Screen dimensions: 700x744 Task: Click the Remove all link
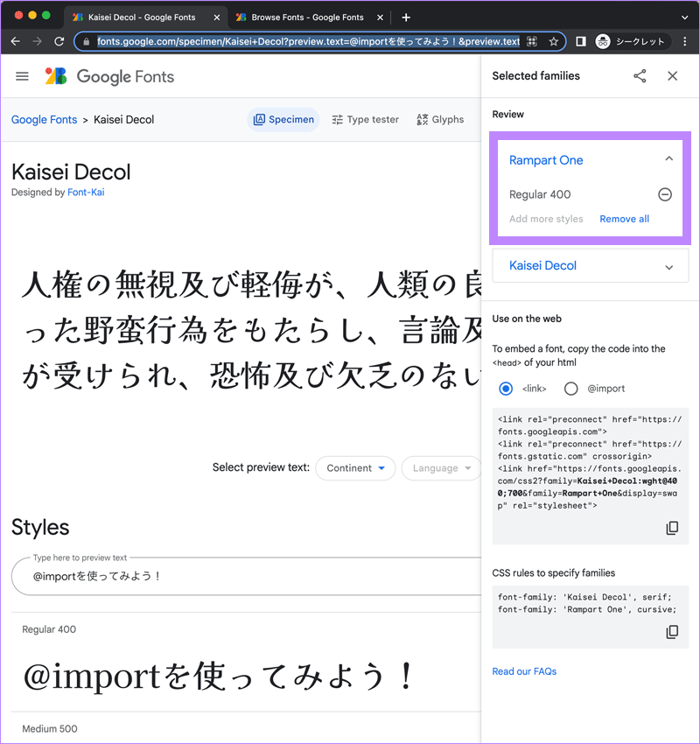624,219
